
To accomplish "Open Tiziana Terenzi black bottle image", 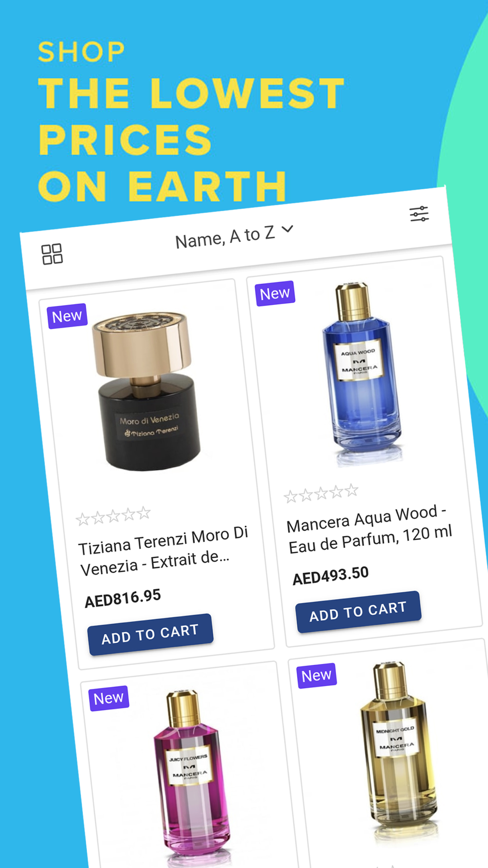I will click(x=146, y=392).
